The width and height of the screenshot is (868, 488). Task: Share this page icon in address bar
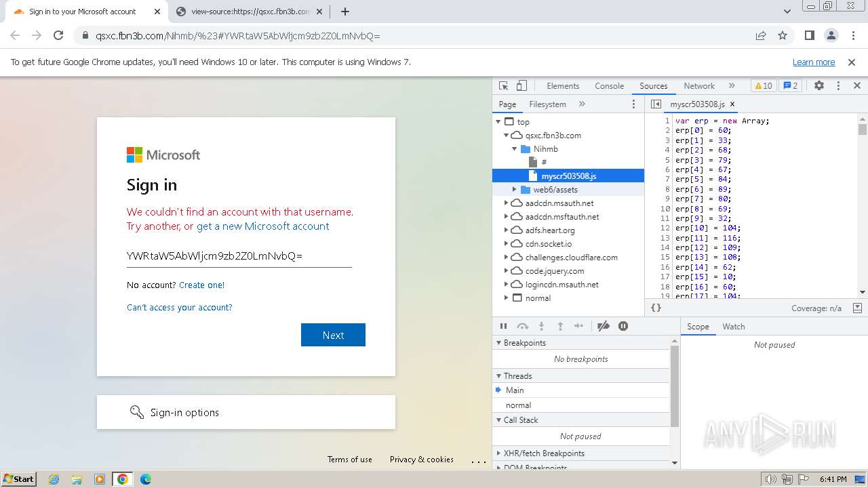click(761, 36)
